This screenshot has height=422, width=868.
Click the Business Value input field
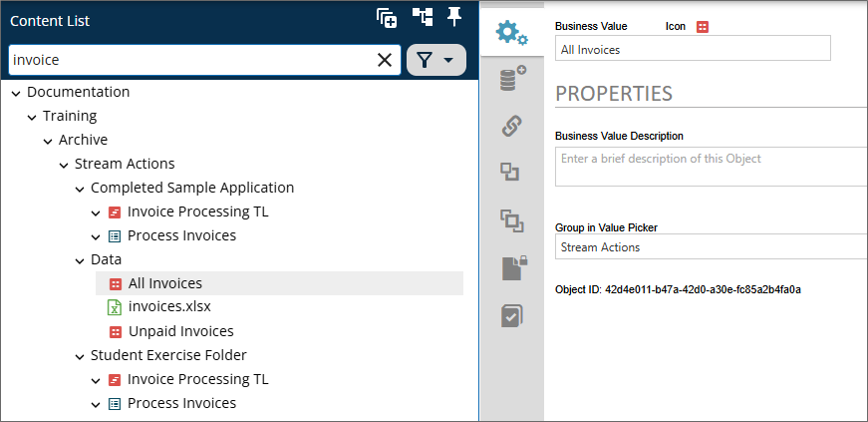click(693, 49)
